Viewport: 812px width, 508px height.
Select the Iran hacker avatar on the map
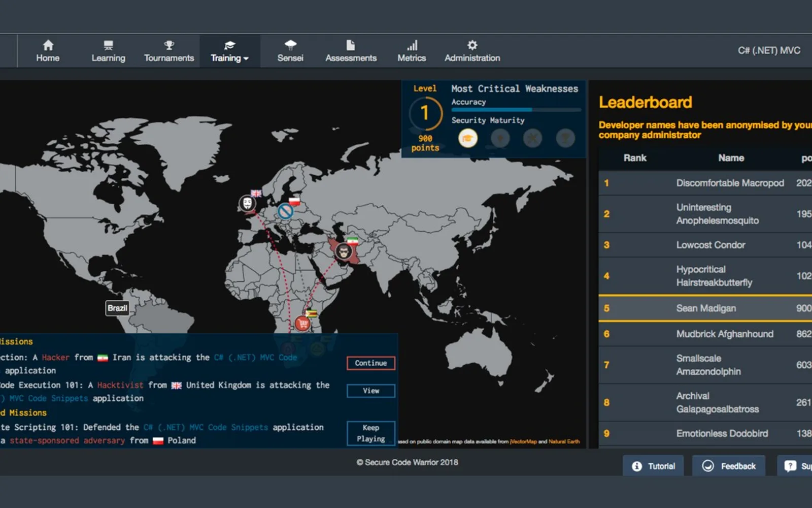click(x=344, y=251)
